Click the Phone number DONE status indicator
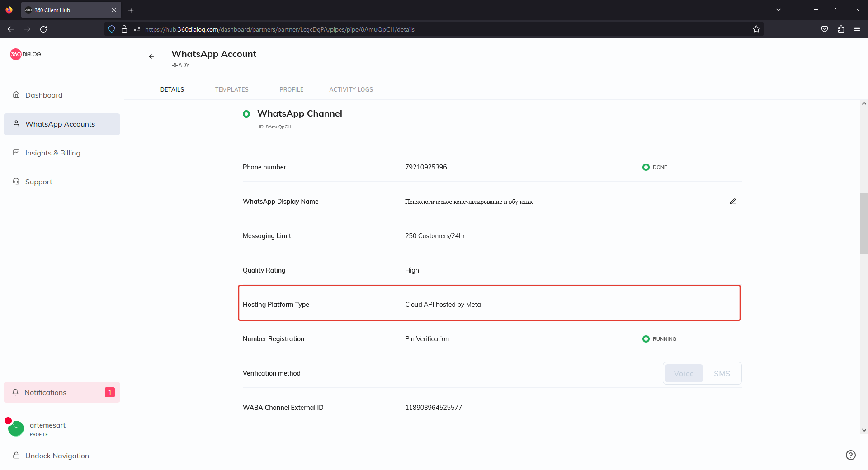Image resolution: width=868 pixels, height=470 pixels. (655, 167)
